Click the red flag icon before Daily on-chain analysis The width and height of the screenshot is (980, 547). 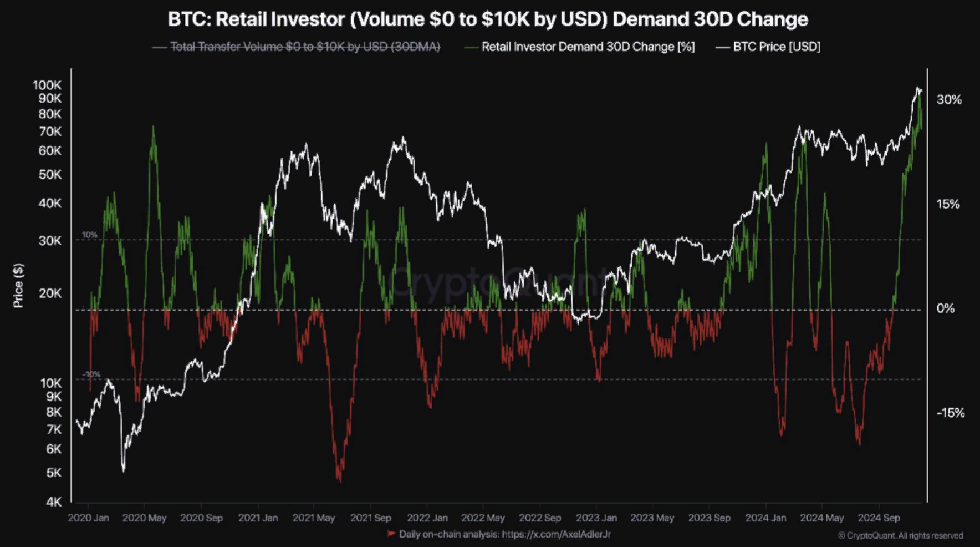point(391,534)
